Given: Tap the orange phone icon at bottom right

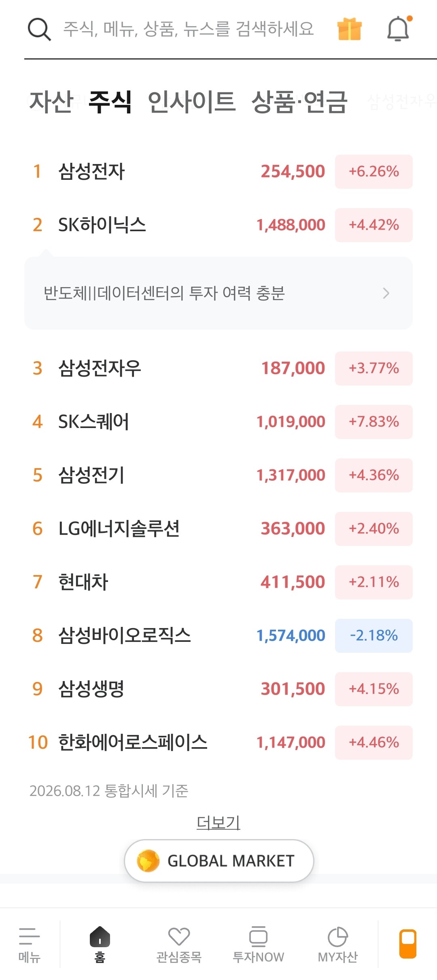Looking at the screenshot, I should click(408, 944).
